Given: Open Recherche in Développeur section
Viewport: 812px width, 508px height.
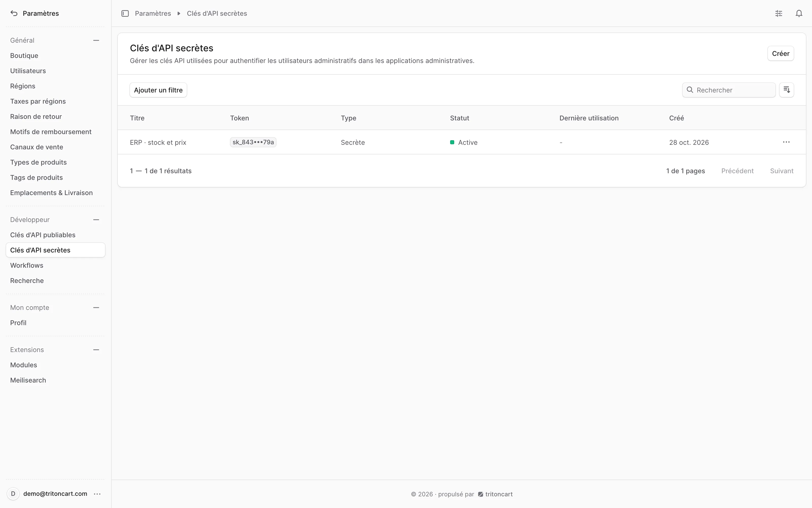Looking at the screenshot, I should coord(55,280).
